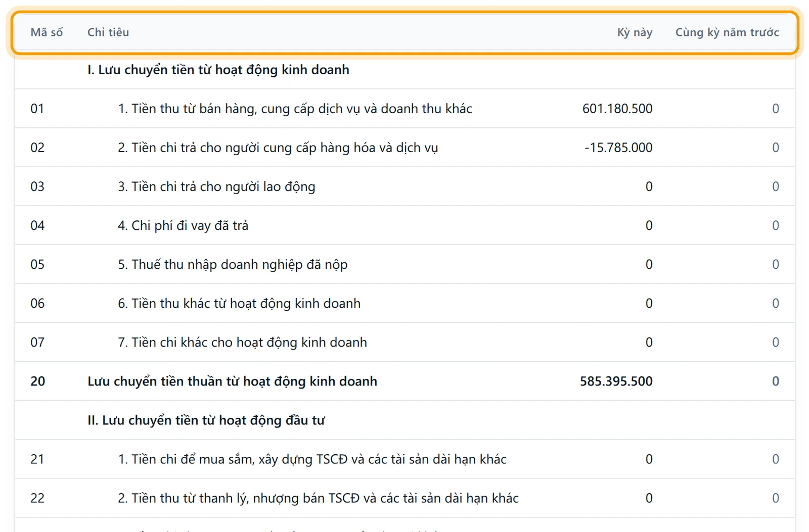Click code cell '20' in bold row
The image size is (809, 532).
tap(38, 381)
